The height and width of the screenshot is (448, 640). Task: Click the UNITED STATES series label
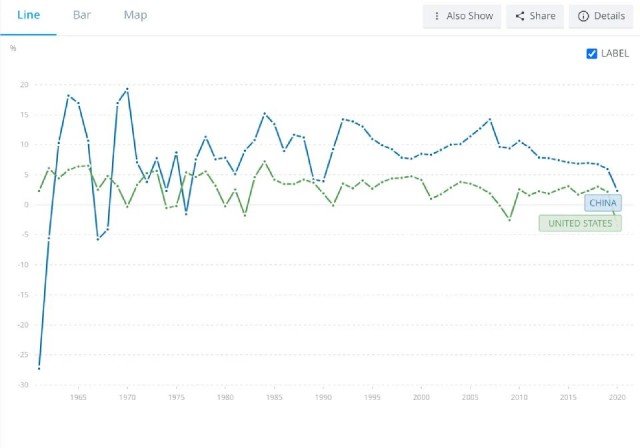pyautogui.click(x=580, y=223)
